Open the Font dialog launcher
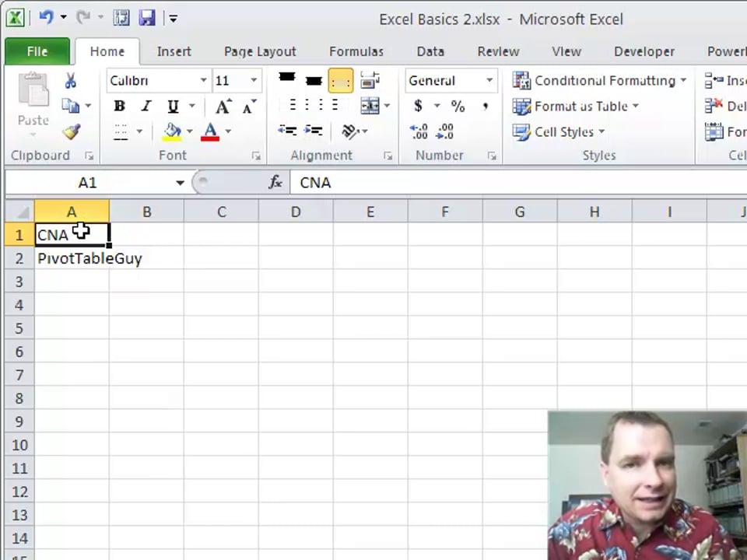747x560 pixels. pyautogui.click(x=256, y=156)
